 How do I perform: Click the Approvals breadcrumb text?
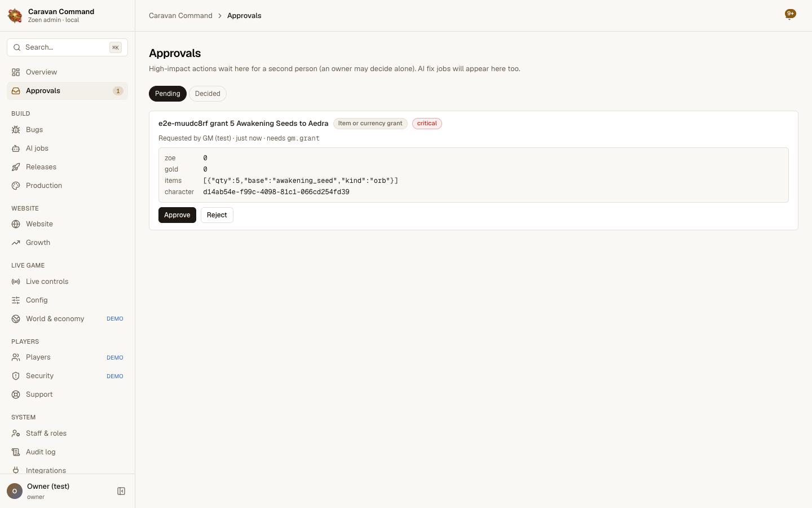pos(244,16)
